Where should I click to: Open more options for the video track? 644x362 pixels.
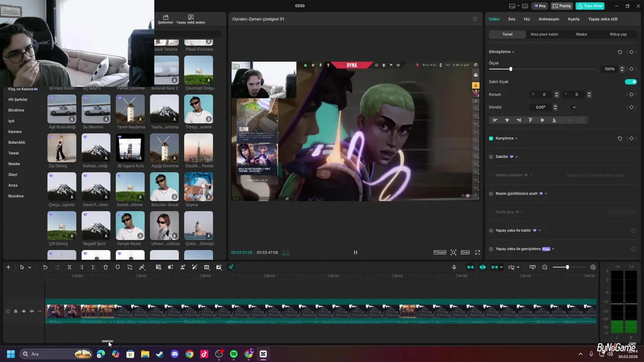click(40, 311)
